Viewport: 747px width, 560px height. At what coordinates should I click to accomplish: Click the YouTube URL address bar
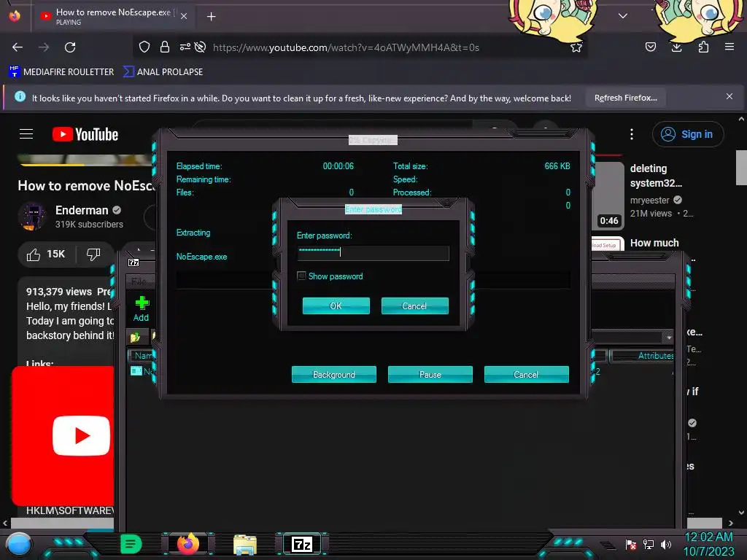(346, 47)
